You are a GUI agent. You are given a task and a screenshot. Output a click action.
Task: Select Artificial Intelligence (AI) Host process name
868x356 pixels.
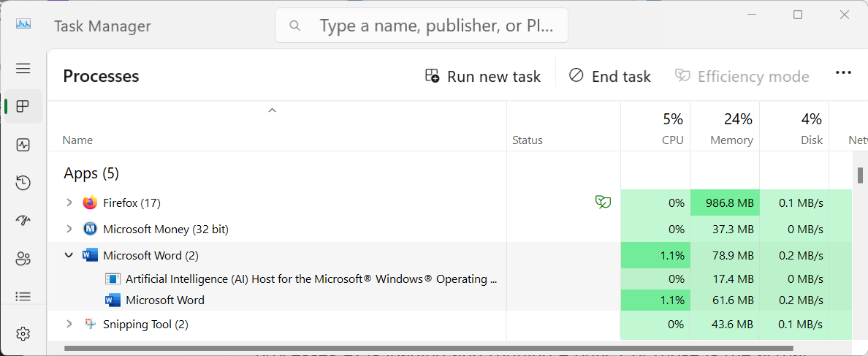pos(311,279)
